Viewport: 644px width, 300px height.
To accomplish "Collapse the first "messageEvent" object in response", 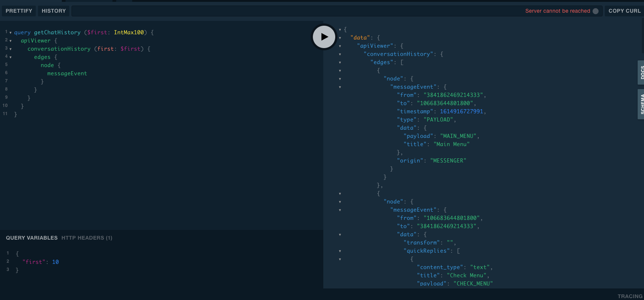I will (340, 87).
